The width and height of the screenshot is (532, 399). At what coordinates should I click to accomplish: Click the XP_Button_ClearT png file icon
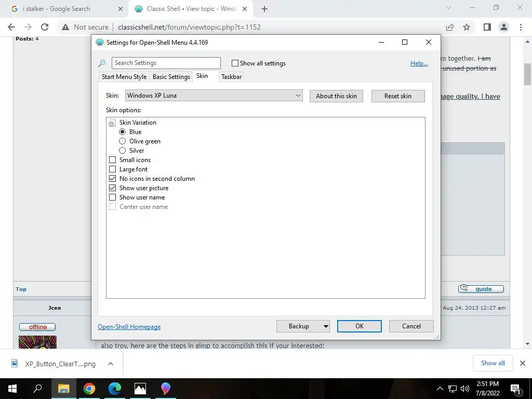[x=15, y=363]
